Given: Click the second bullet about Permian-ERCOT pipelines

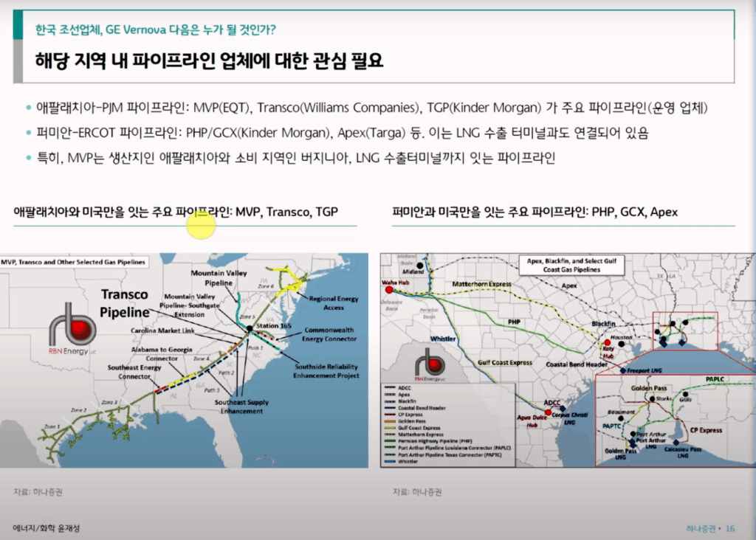Looking at the screenshot, I should 343,133.
